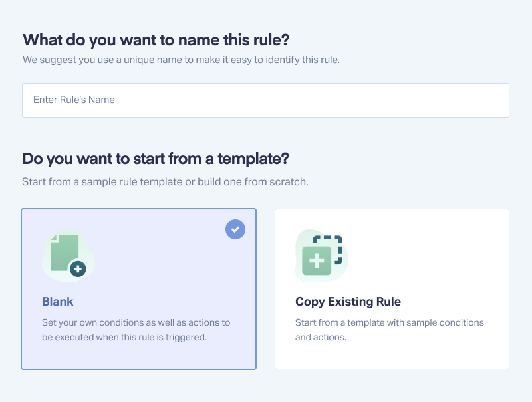Click the blue checkmark on Blank card
Viewport: 532px width, 402px height.
(x=235, y=229)
